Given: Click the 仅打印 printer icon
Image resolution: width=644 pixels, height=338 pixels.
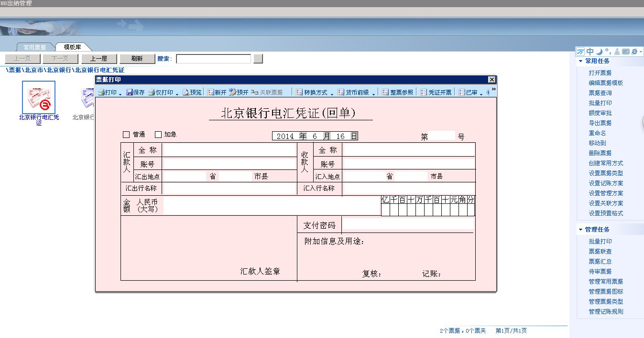Looking at the screenshot, I should tap(152, 92).
